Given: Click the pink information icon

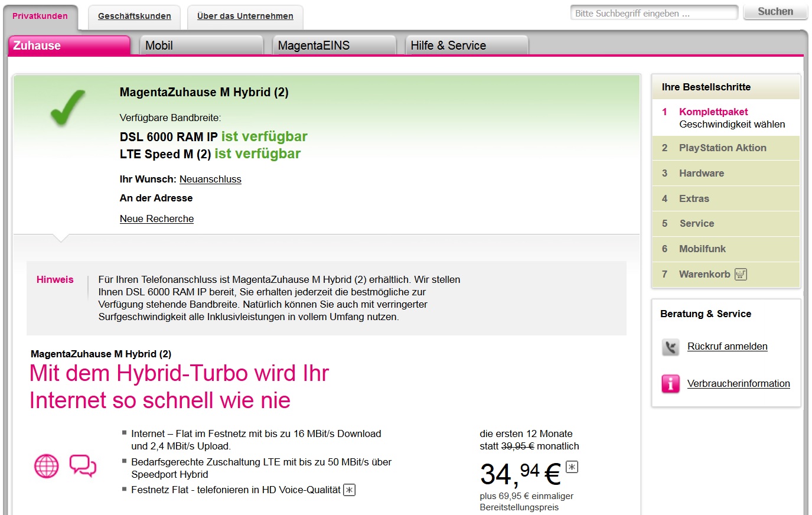Looking at the screenshot, I should point(670,384).
